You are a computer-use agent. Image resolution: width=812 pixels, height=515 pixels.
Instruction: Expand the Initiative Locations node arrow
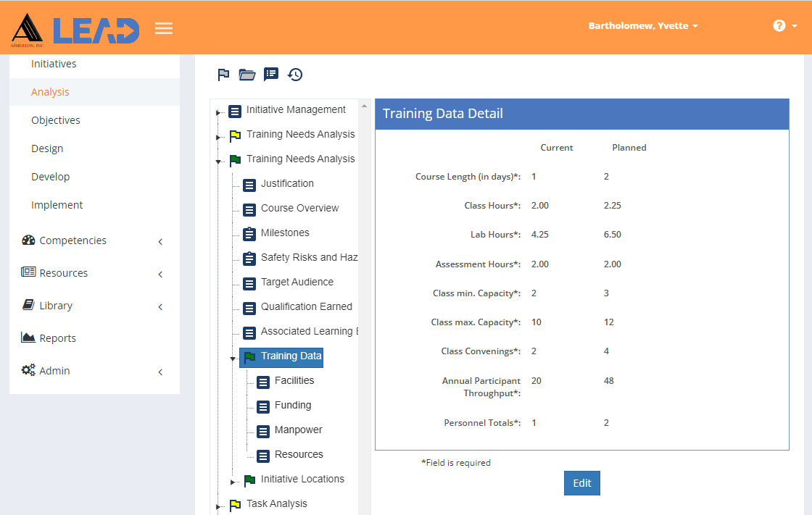[x=233, y=482]
